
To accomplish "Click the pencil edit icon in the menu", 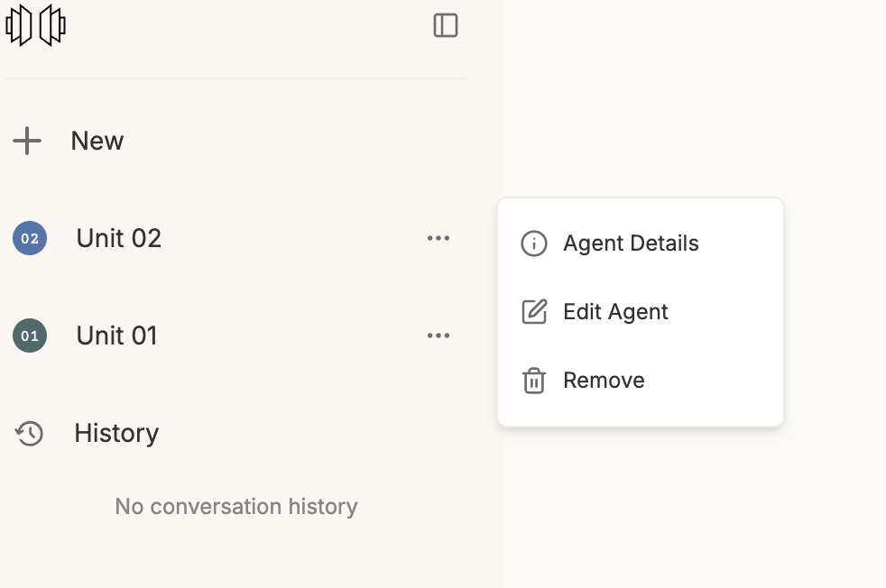I will pyautogui.click(x=534, y=312).
